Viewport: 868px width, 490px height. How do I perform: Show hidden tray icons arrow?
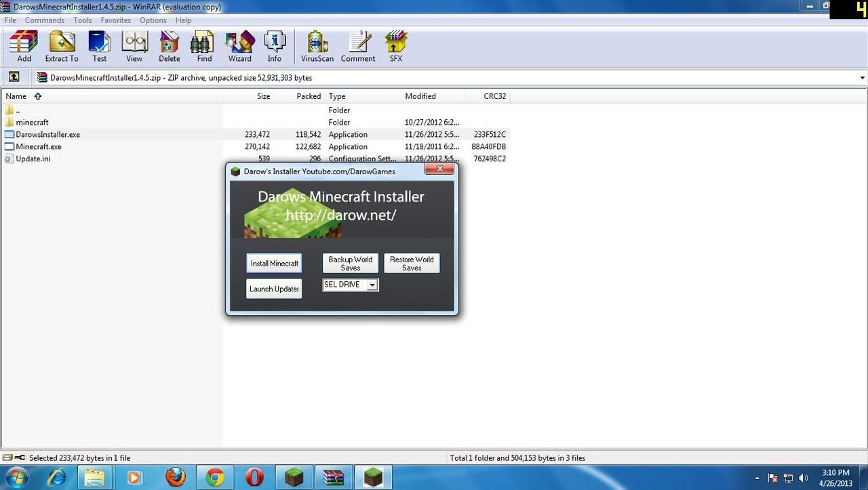(x=757, y=478)
